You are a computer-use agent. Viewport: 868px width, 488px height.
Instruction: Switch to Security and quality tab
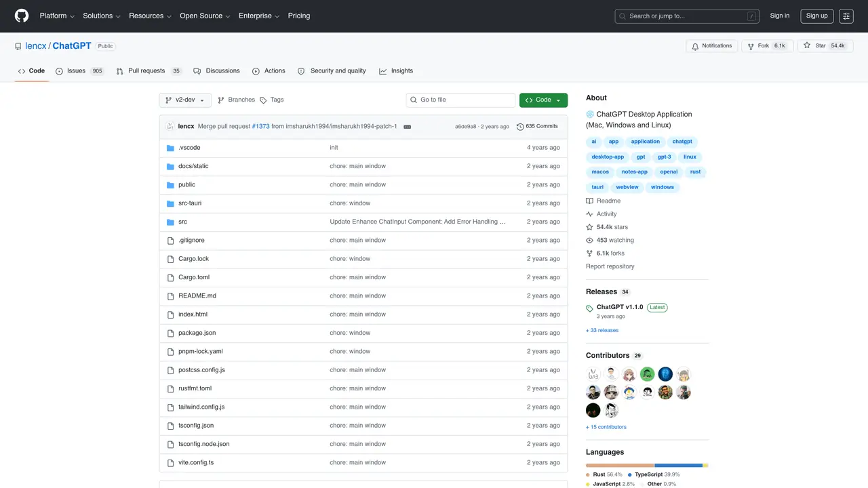tap(332, 71)
